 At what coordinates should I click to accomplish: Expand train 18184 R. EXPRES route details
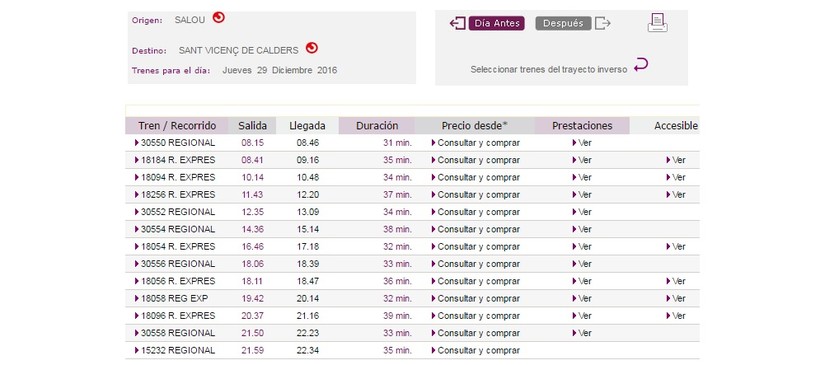[x=175, y=160]
